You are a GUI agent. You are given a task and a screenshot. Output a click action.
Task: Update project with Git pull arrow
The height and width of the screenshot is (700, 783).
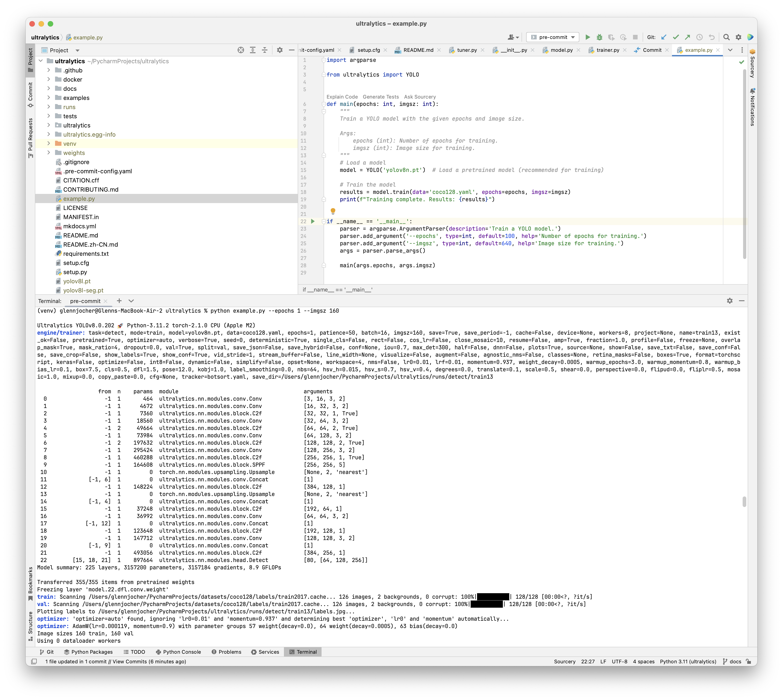coord(664,37)
